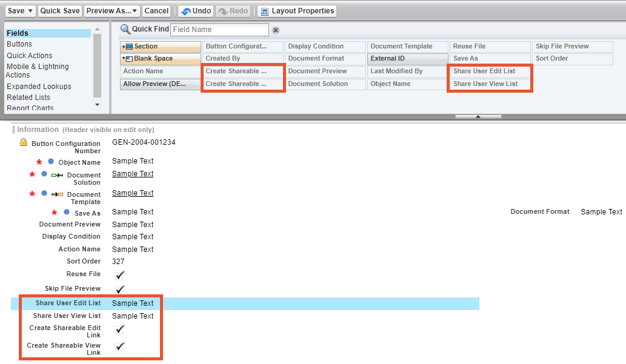This screenshot has width=626, height=364.
Task: Click the Undo arrow icon
Action: pyautogui.click(x=185, y=11)
